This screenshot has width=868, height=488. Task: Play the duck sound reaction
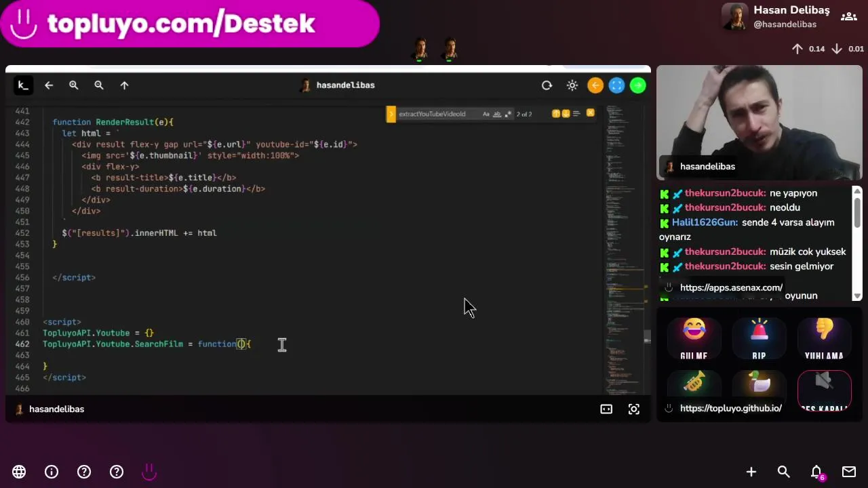tap(759, 383)
